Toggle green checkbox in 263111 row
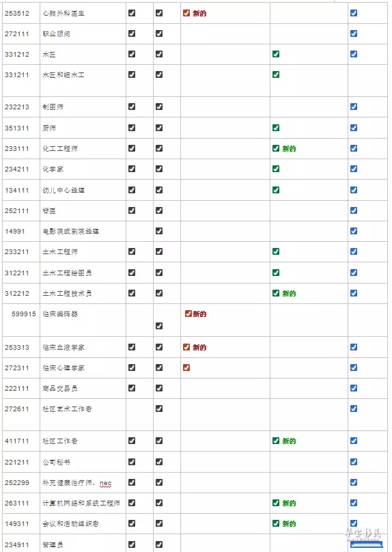This screenshot has width=392, height=552. pos(276,503)
